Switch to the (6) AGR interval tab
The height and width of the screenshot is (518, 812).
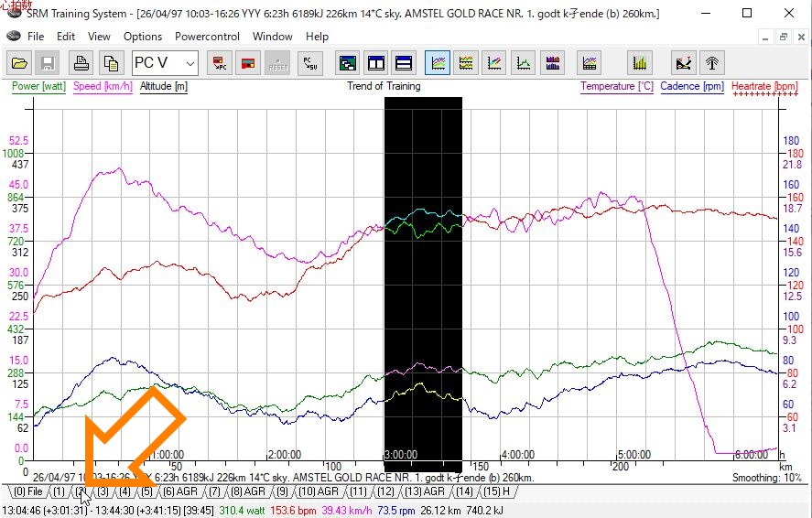tap(180, 492)
